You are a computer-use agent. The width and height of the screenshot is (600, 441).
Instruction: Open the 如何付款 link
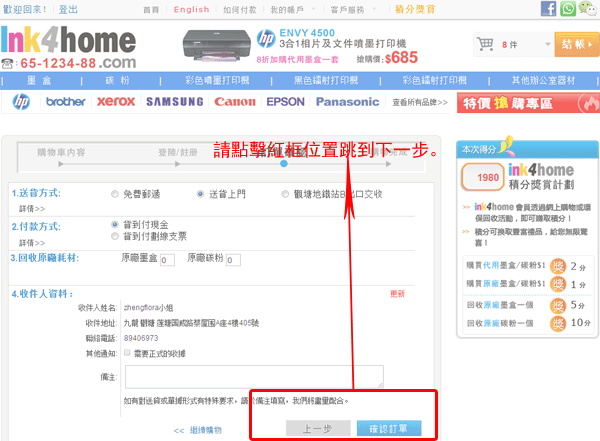click(x=240, y=10)
